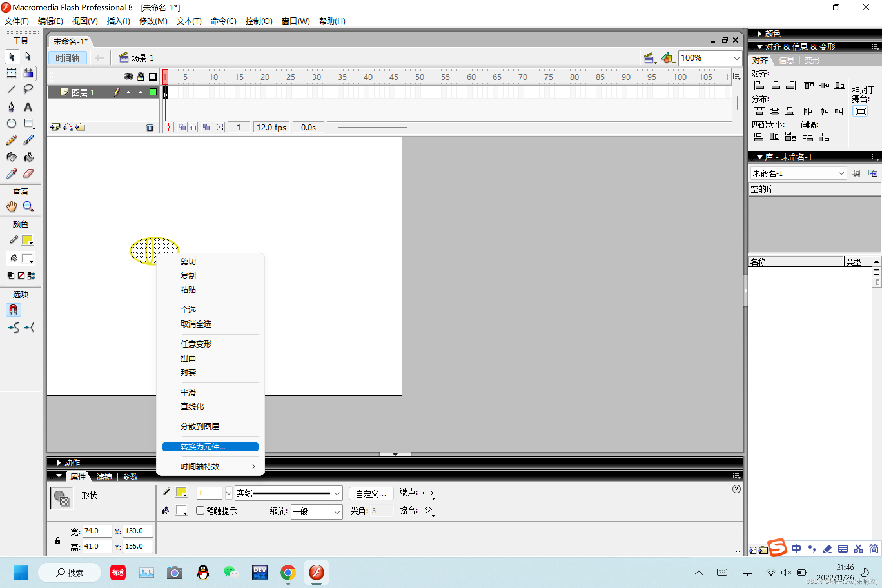The image size is (882, 588).
Task: Delete the layer using the trash icon
Action: tap(150, 127)
